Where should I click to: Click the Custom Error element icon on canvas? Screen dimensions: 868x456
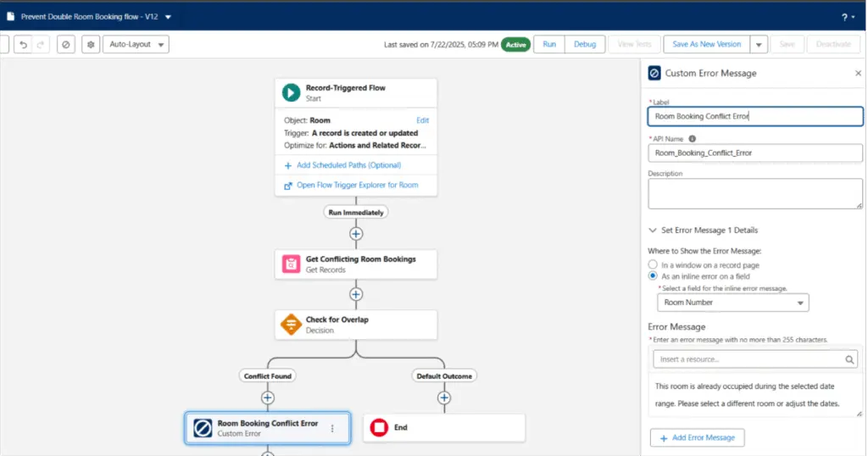[x=203, y=428]
